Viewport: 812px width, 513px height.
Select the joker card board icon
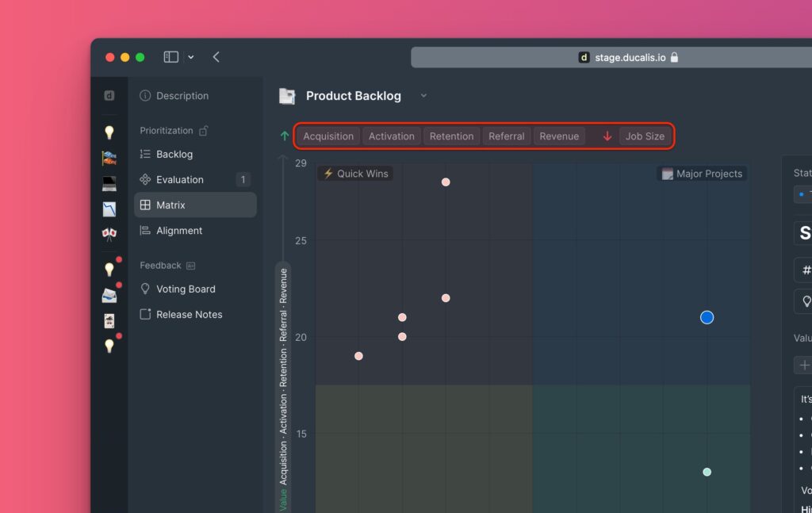pos(109,321)
